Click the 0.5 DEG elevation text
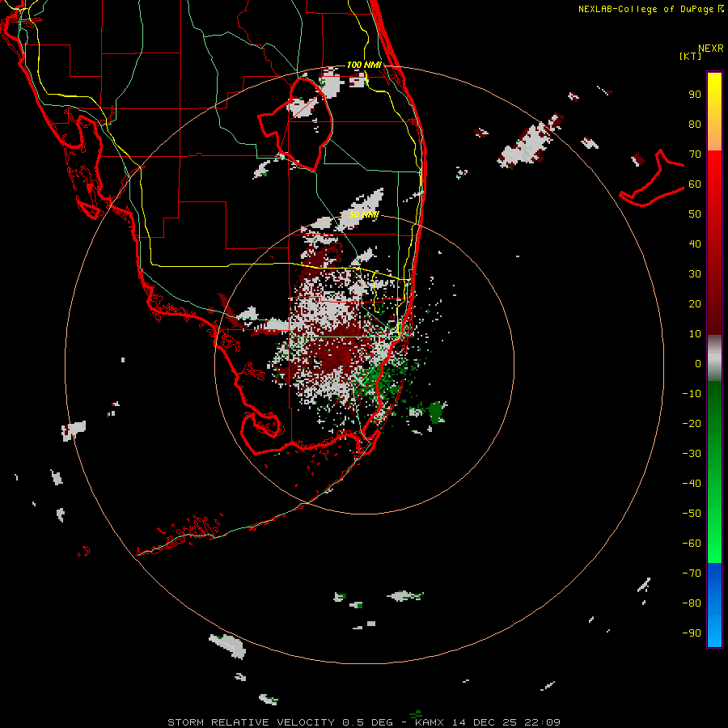The image size is (728, 728). (x=368, y=722)
